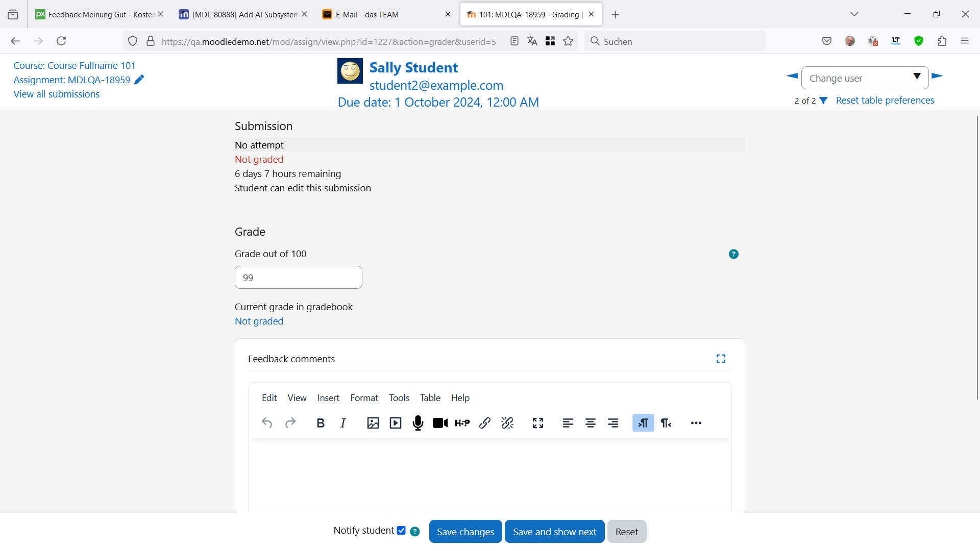980x551 pixels.
Task: Insert an image via the image icon
Action: [x=373, y=423]
